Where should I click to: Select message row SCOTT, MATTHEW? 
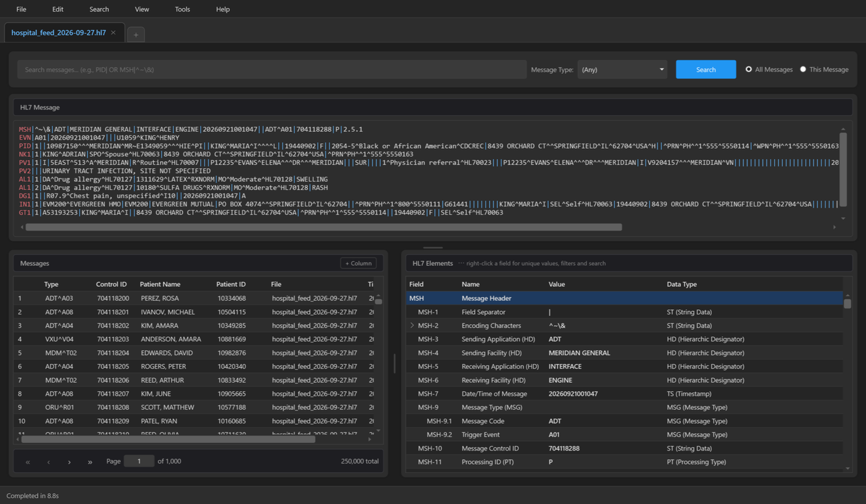tap(193, 407)
